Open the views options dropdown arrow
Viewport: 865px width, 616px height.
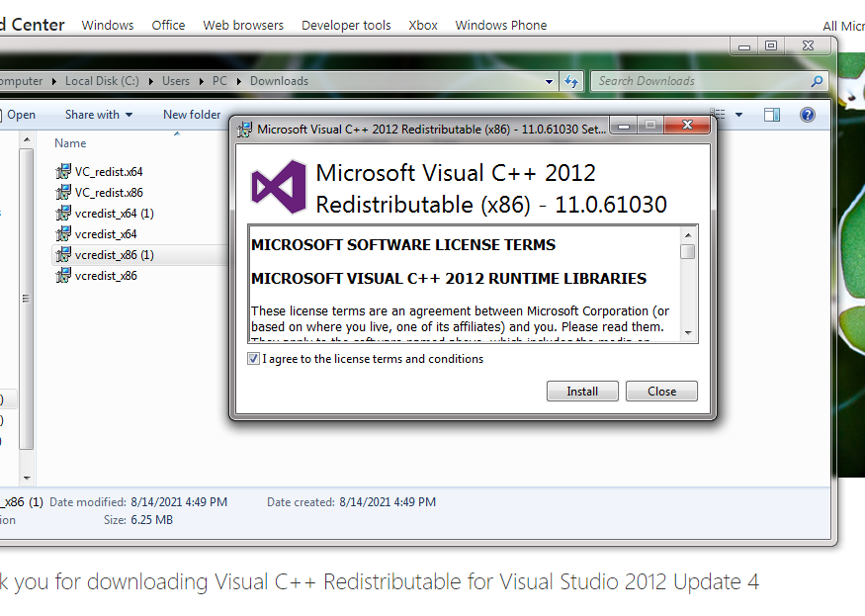tap(738, 115)
